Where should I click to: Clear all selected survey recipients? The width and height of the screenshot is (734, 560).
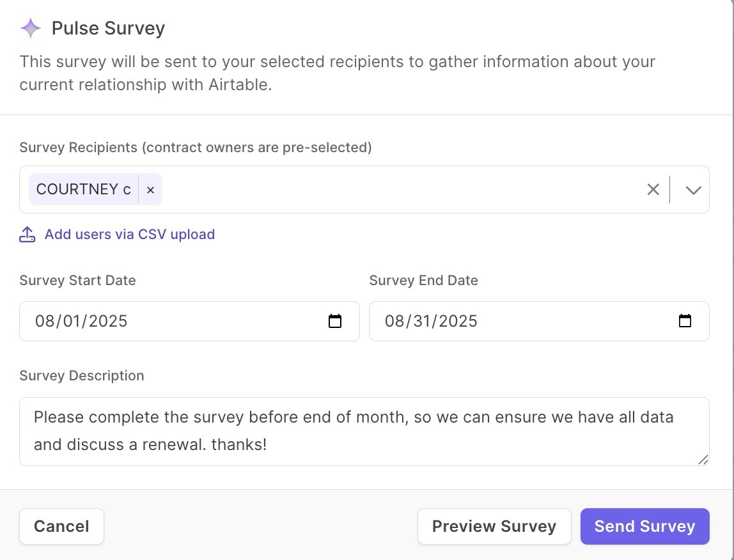coord(653,190)
